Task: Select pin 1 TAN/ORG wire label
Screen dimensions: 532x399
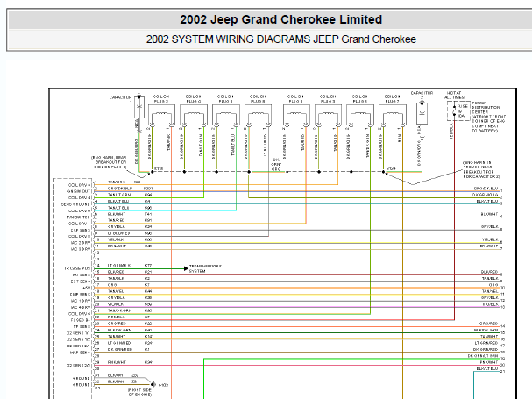Action: click(x=117, y=182)
